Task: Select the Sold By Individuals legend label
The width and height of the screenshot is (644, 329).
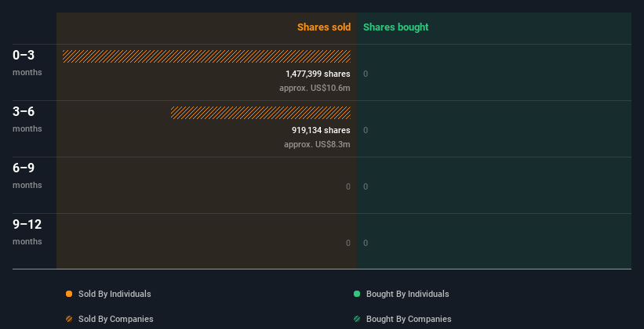Action: point(115,294)
